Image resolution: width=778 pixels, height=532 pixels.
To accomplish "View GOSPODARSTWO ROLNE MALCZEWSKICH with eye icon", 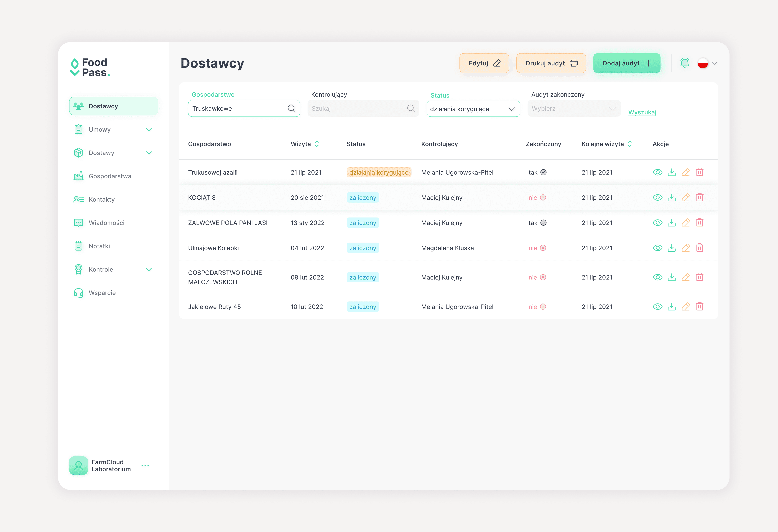I will [x=657, y=277].
